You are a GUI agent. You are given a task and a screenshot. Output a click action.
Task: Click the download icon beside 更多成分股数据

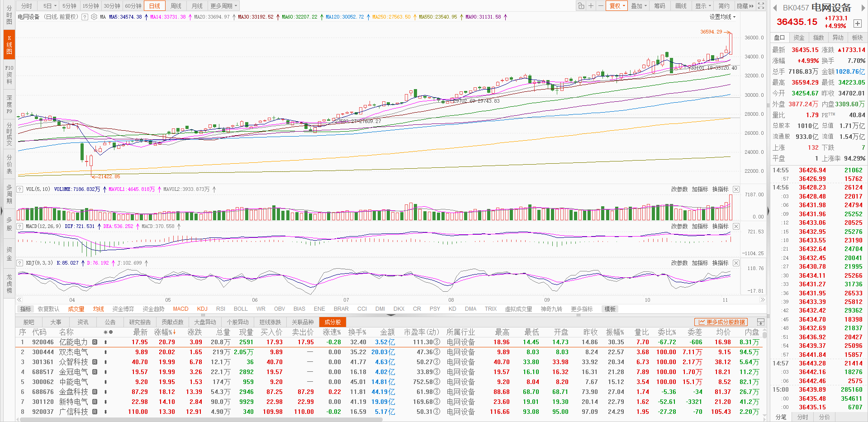(760, 322)
